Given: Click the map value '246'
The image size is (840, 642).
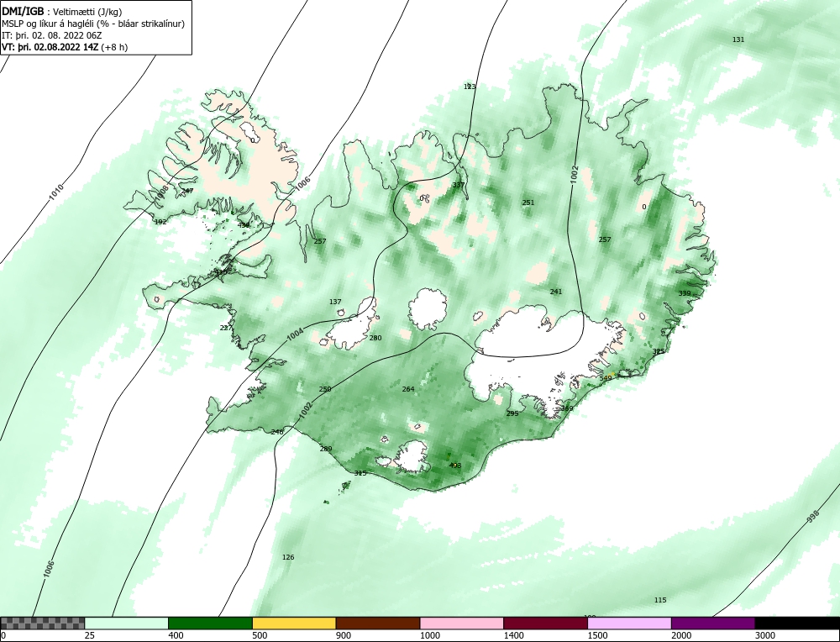Looking at the screenshot, I should (x=277, y=432).
